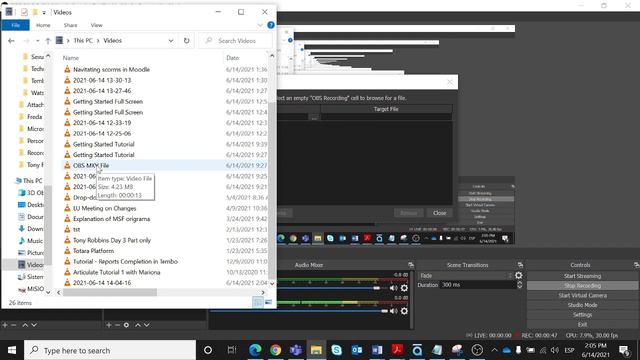Click VLC icon of the tst file
The image size is (640, 360).
click(67, 229)
